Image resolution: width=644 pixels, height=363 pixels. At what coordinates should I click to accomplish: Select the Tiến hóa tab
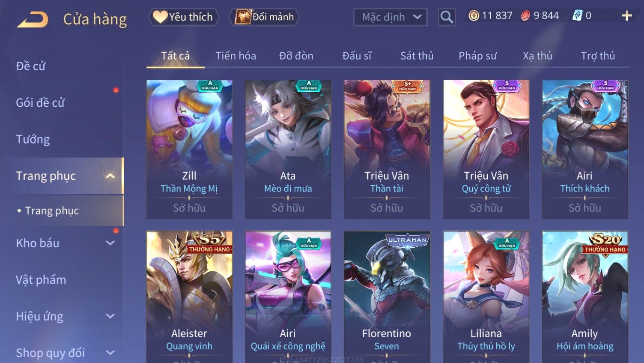pyautogui.click(x=236, y=56)
